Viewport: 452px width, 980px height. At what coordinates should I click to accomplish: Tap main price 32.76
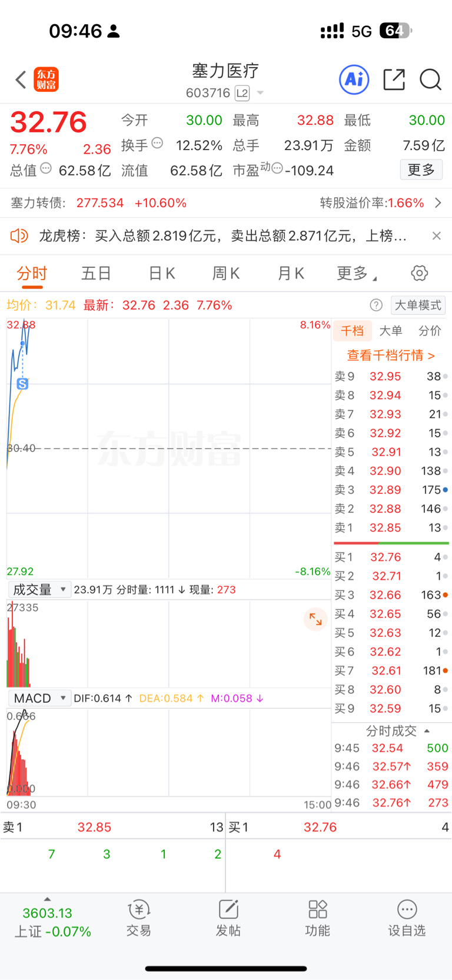tap(48, 122)
